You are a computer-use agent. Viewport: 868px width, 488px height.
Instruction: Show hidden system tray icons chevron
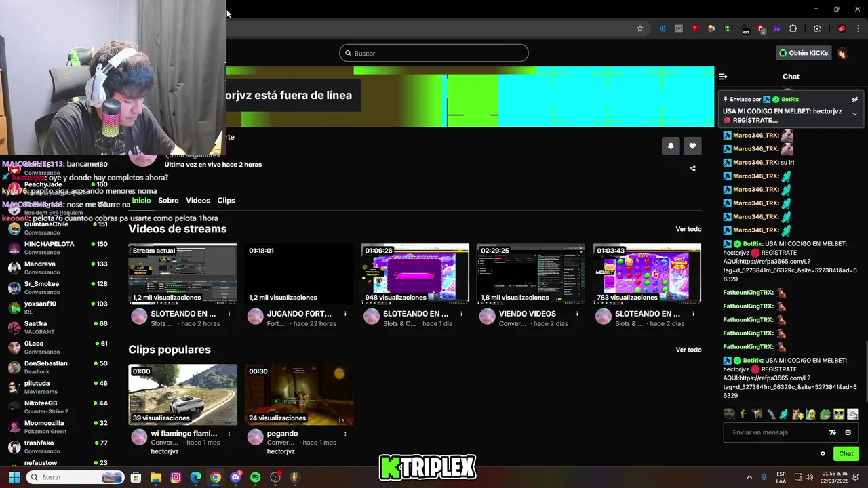click(x=749, y=477)
